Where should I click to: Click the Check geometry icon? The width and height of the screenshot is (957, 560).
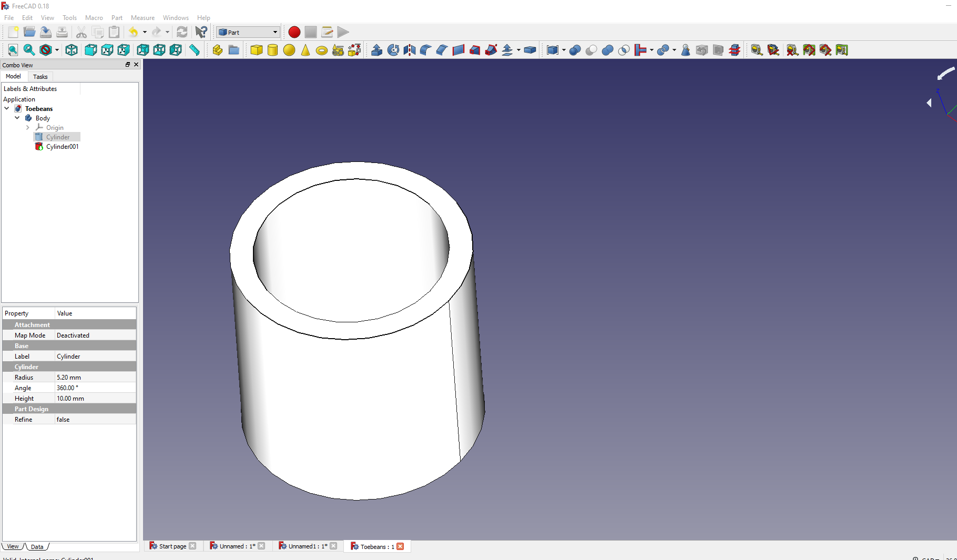[685, 50]
